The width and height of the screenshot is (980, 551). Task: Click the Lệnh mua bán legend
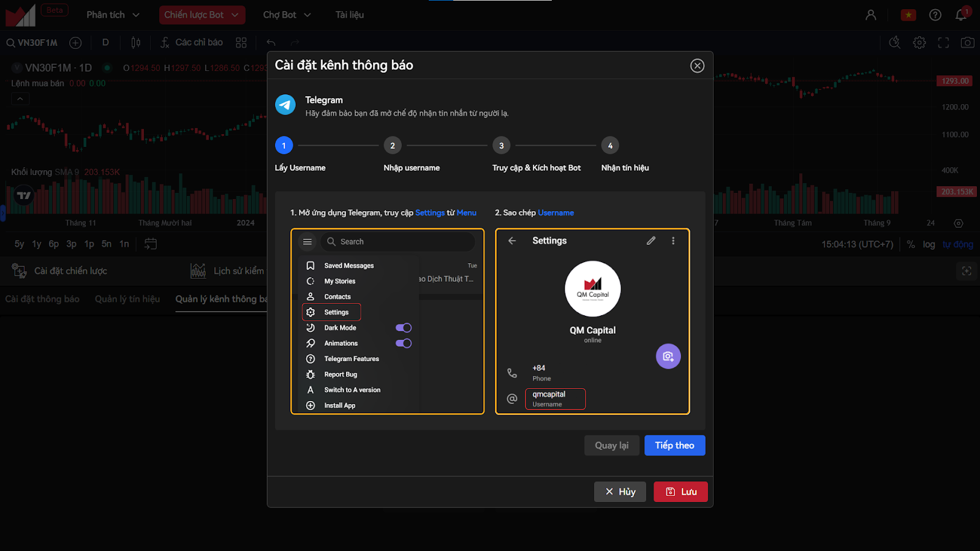37,83
